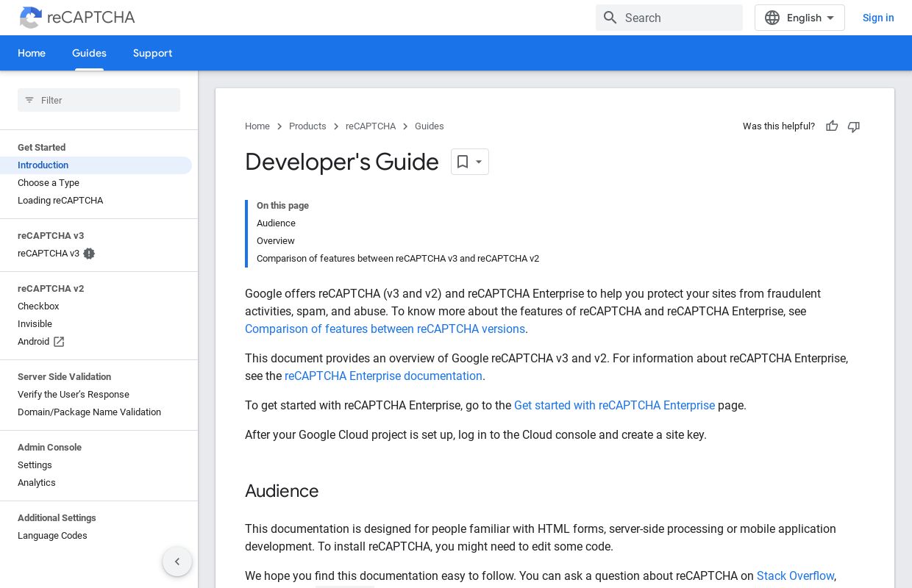Click the Additional Settings sidebar heading
Viewport: 912px width, 588px height.
click(57, 518)
